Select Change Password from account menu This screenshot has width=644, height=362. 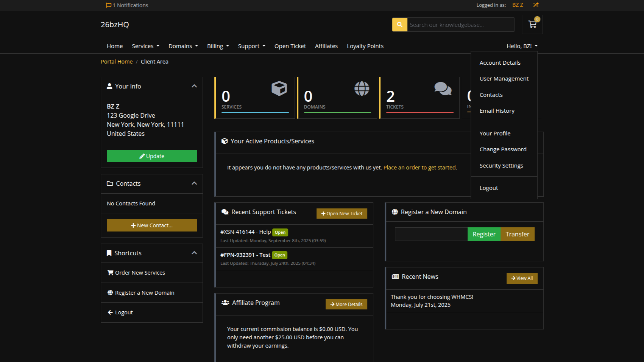pyautogui.click(x=503, y=149)
